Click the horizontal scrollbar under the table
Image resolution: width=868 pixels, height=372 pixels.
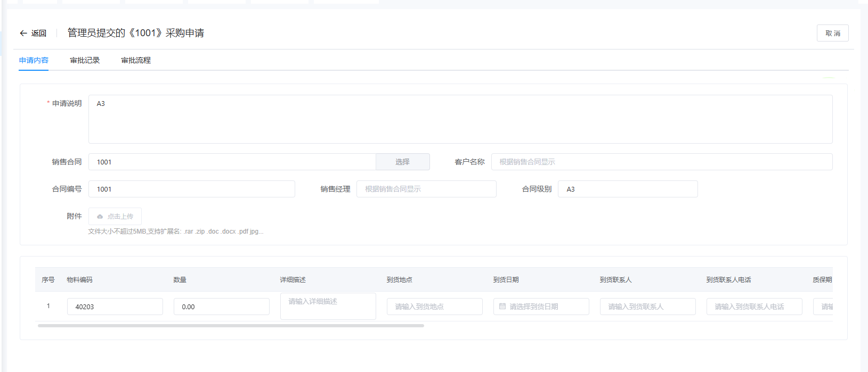[231, 326]
